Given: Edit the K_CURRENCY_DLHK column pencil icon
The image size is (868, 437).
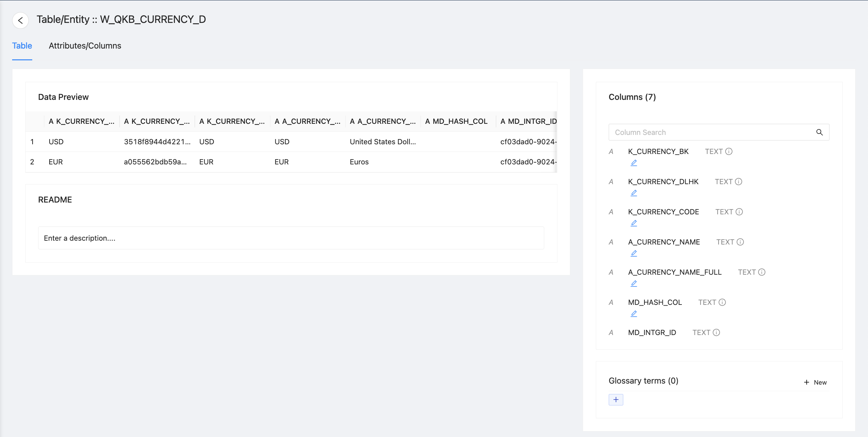Looking at the screenshot, I should pos(634,193).
